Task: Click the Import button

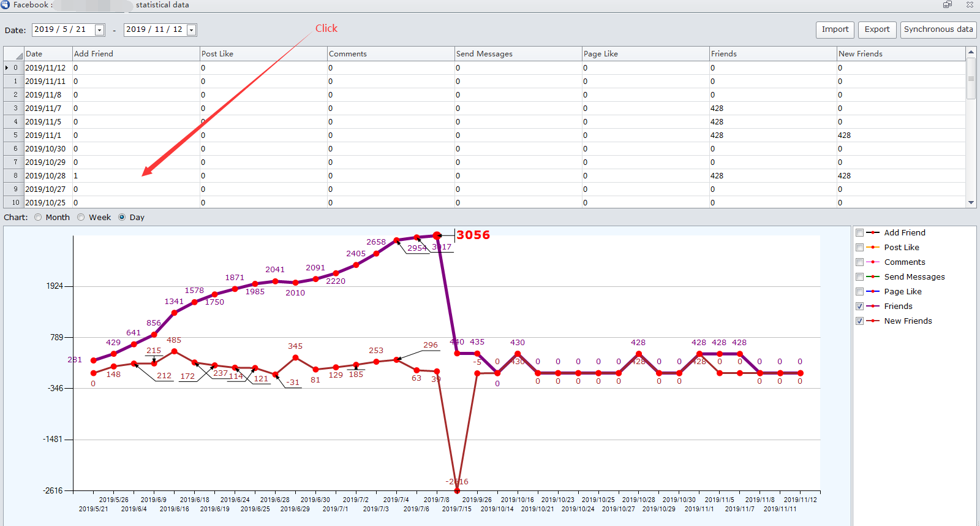Action: click(835, 29)
